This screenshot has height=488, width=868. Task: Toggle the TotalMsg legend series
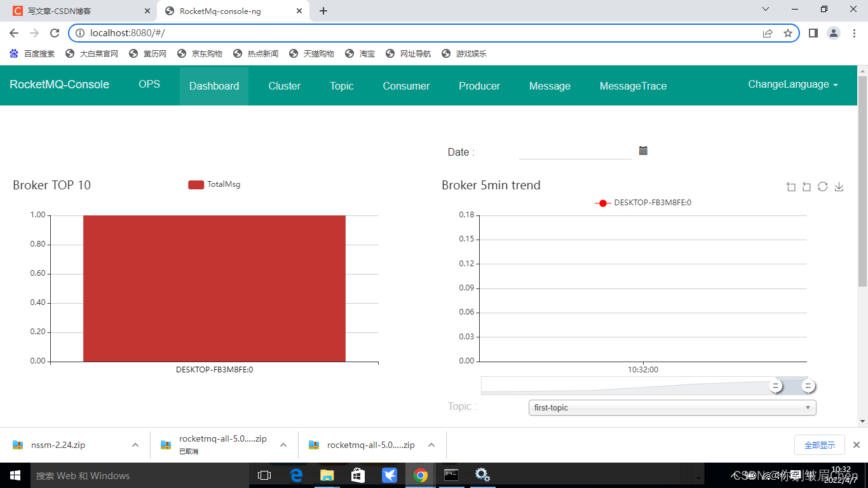click(214, 184)
